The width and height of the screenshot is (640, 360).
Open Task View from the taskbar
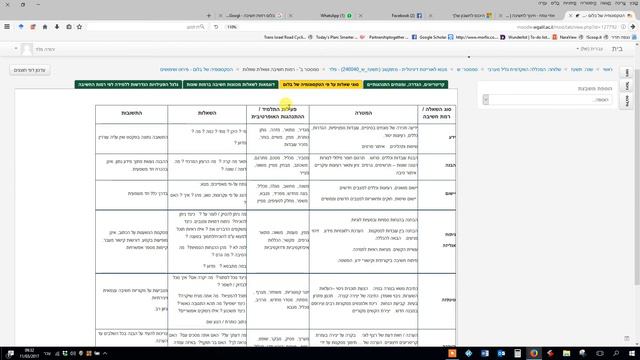click(x=599, y=353)
